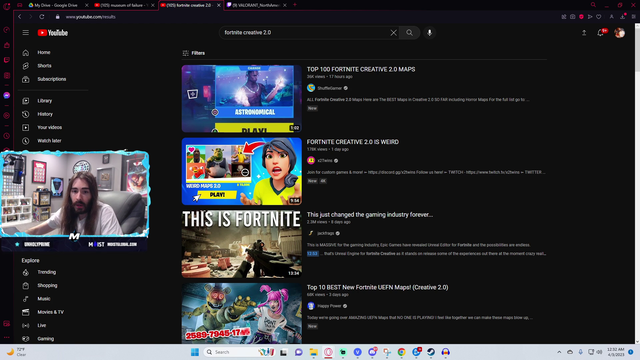Go back with the browser back arrow
640x360 pixels.
pyautogui.click(x=20, y=17)
